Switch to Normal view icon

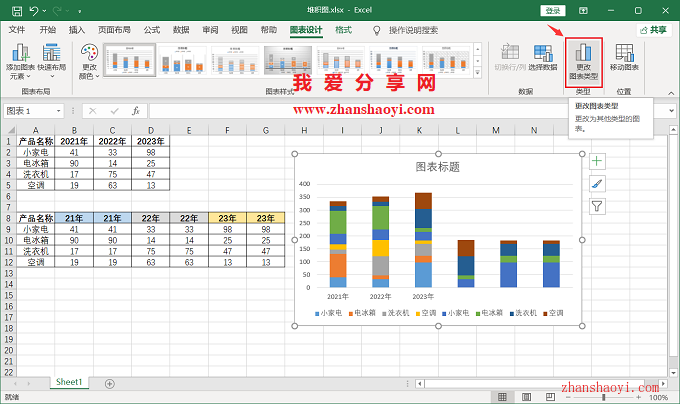pos(502,397)
